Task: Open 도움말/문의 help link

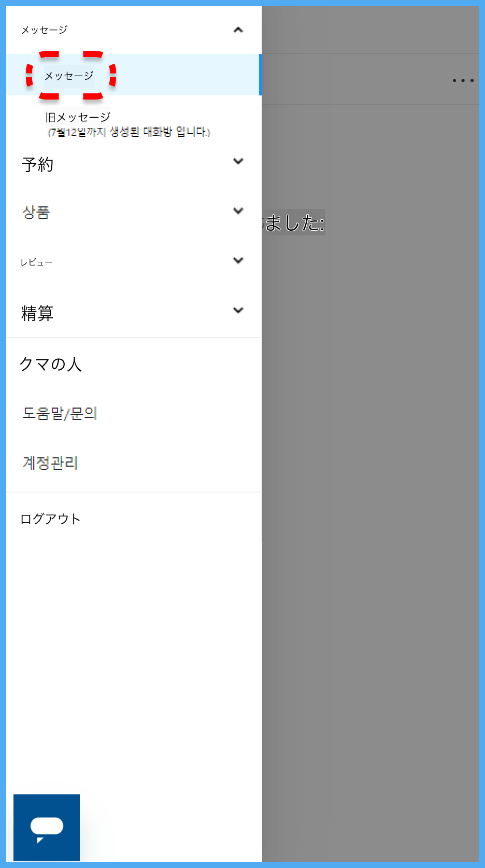Action: pyautogui.click(x=60, y=413)
